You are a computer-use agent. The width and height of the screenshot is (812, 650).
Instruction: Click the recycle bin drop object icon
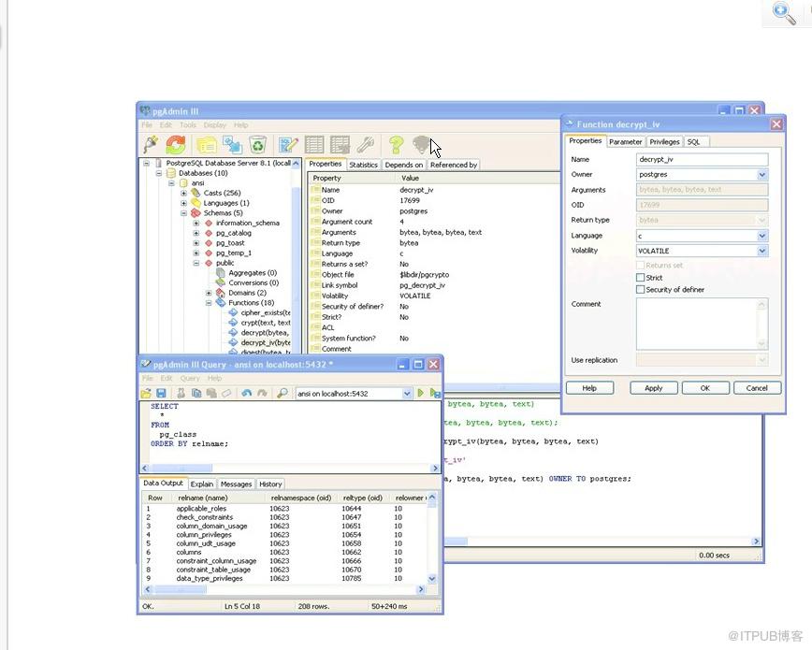coord(257,144)
